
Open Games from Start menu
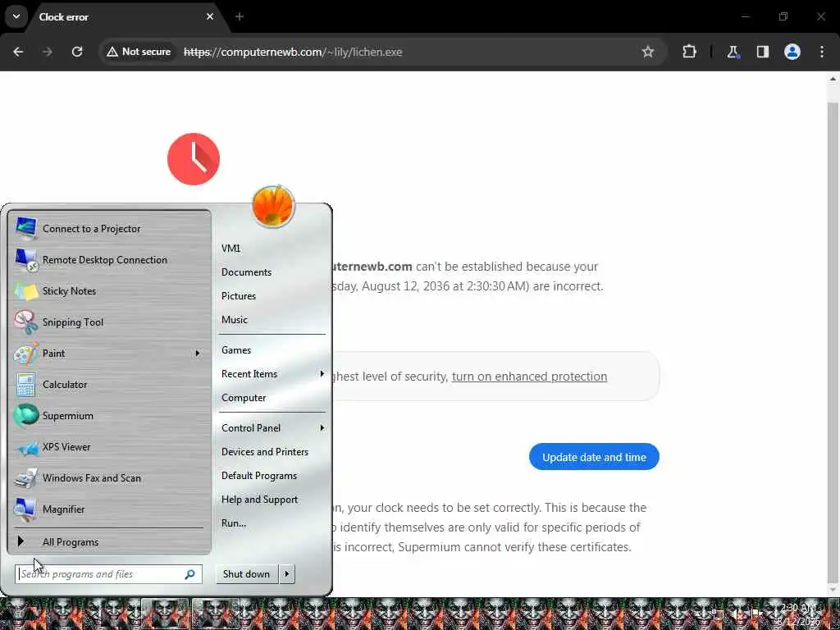(x=236, y=350)
